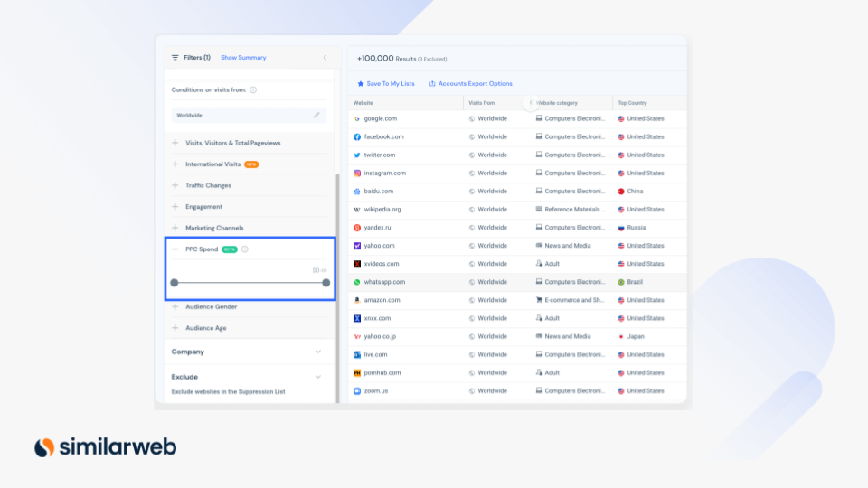Click the Filters icon in panel header

[x=175, y=58]
